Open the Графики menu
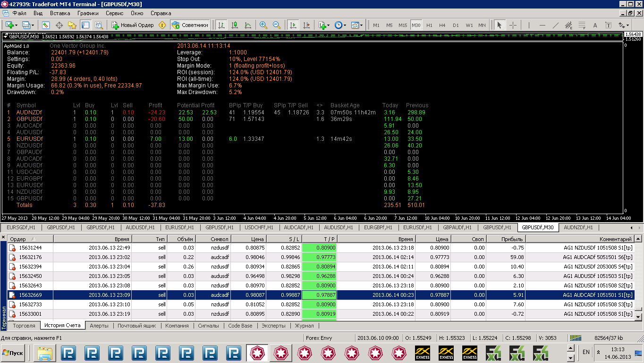The height and width of the screenshot is (363, 644). (x=88, y=13)
